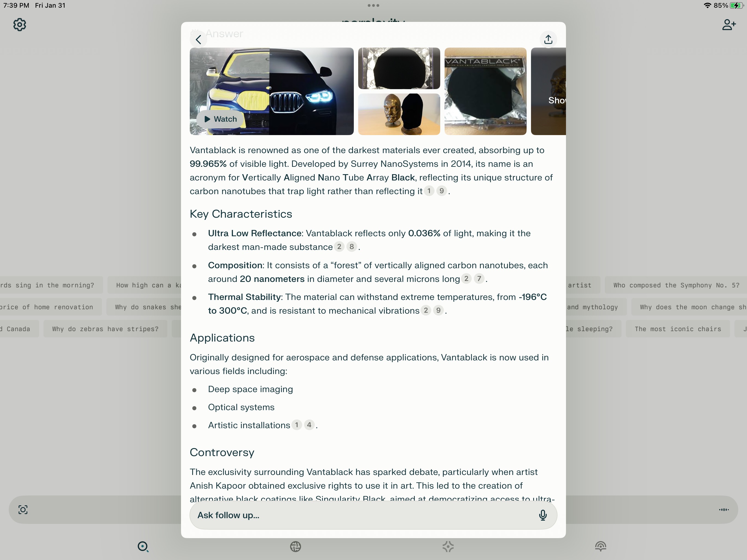Tap the 'Deep space imaging' bullet

click(250, 389)
